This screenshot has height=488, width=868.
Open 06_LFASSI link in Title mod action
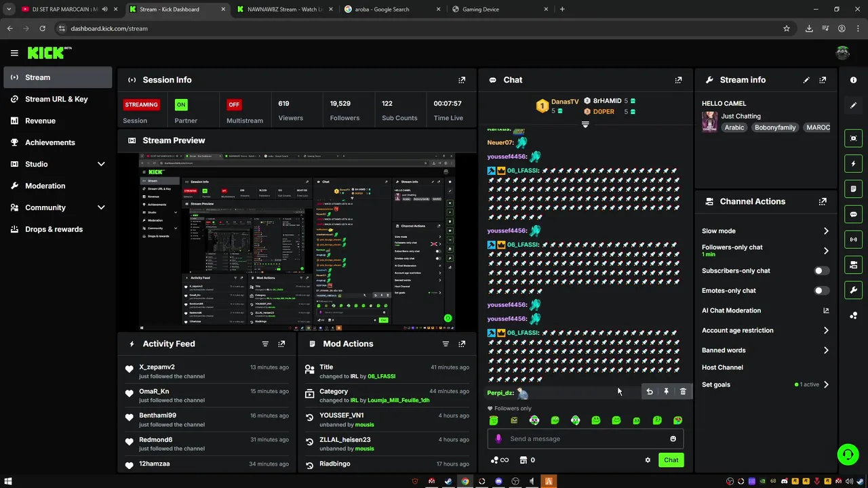[381, 376]
